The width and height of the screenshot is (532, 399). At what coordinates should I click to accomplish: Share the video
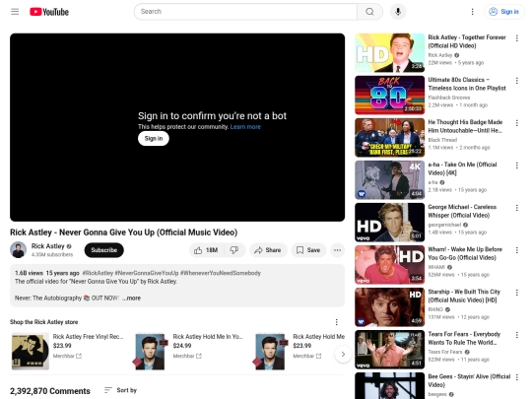(x=268, y=250)
